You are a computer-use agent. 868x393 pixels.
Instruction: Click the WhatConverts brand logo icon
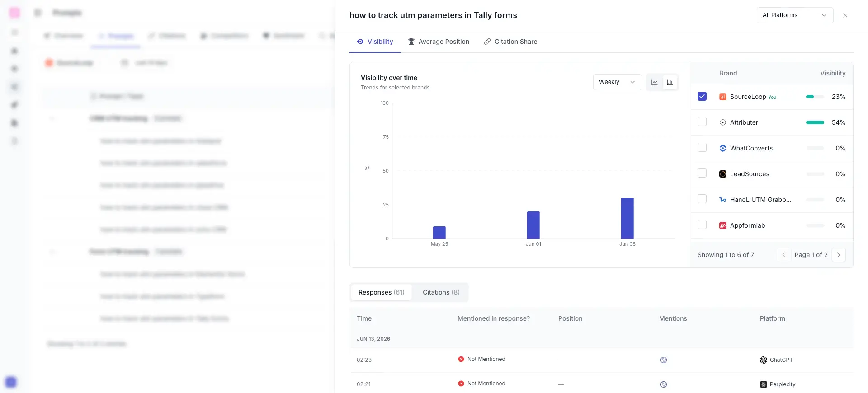pos(722,148)
